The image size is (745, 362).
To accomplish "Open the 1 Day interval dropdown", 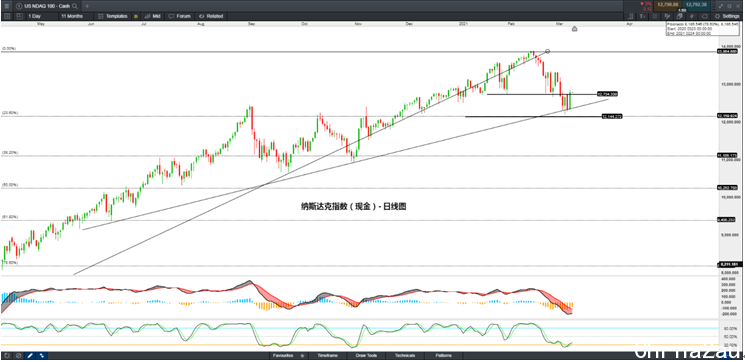I will [x=41, y=16].
